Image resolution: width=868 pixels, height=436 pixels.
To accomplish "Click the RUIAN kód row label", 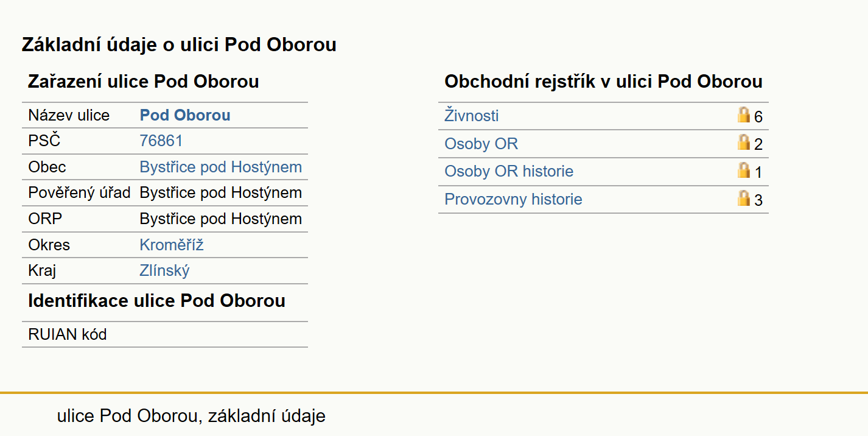I will click(x=68, y=334).
